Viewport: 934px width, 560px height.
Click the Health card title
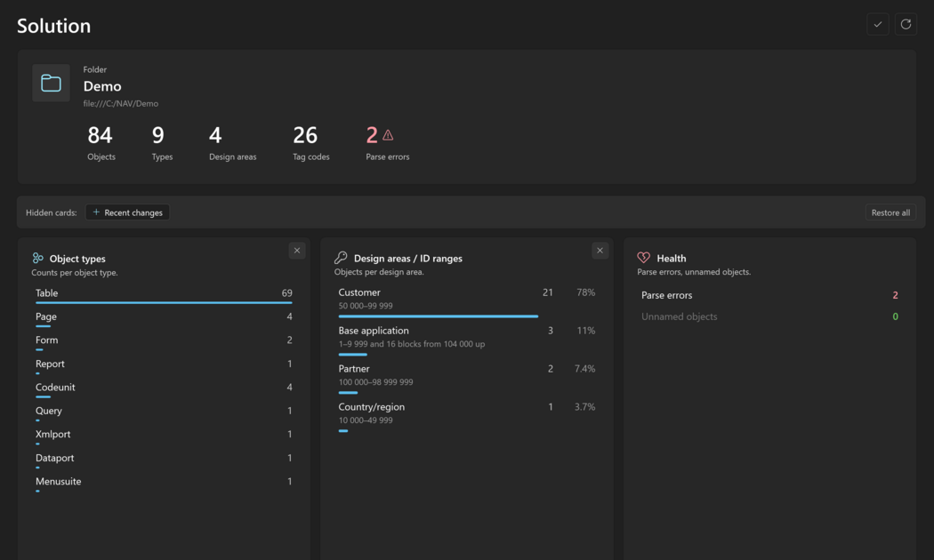pyautogui.click(x=672, y=259)
